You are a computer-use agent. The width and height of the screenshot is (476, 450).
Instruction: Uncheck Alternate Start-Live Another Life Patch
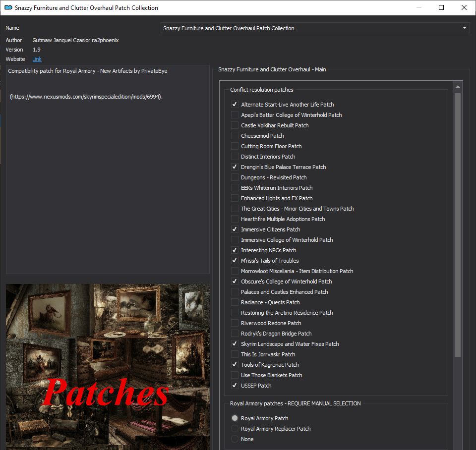pos(235,105)
